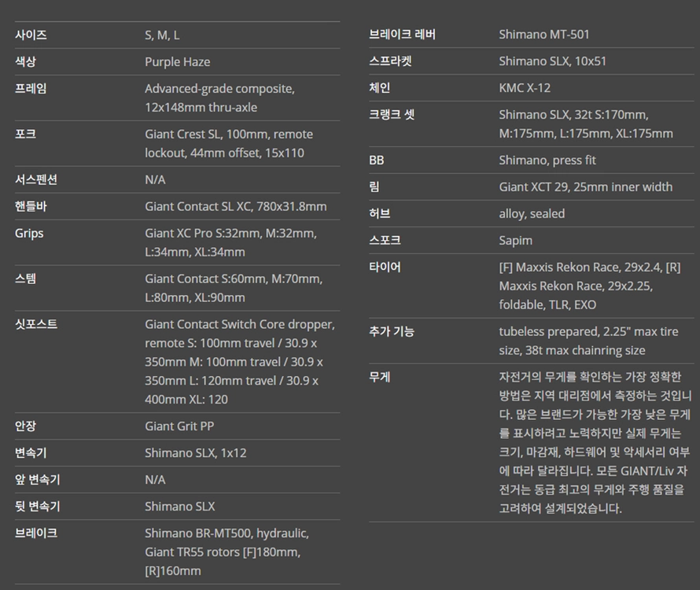Select Giant Contact stem lengths text
The image size is (700, 590).
[234, 288]
